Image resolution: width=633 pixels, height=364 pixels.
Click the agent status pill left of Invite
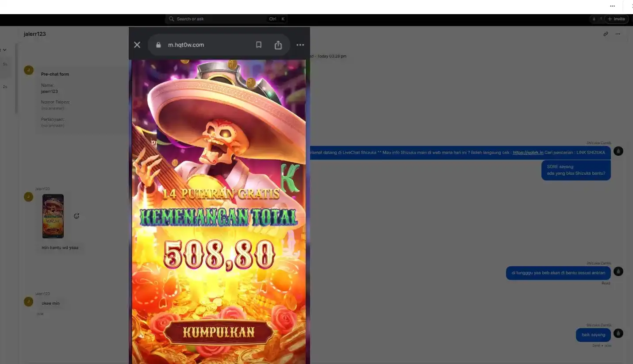(596, 19)
